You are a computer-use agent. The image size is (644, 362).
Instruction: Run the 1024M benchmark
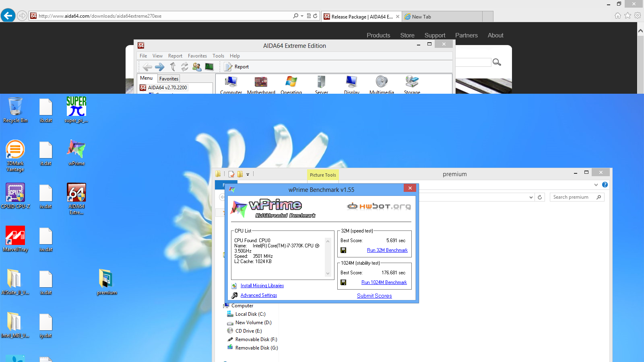click(384, 282)
